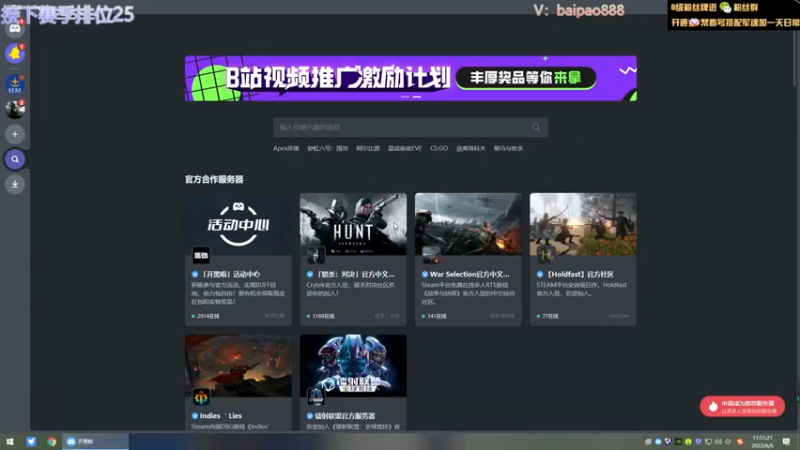Open the War Selection card battlefield image
This screenshot has height=450, width=800.
pyautogui.click(x=468, y=224)
